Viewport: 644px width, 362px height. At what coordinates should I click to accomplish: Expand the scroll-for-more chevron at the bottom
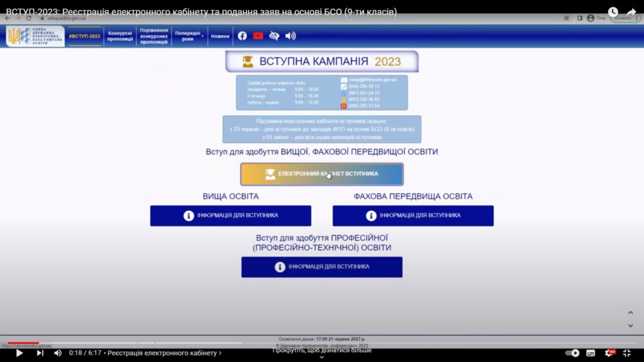tap(321, 357)
